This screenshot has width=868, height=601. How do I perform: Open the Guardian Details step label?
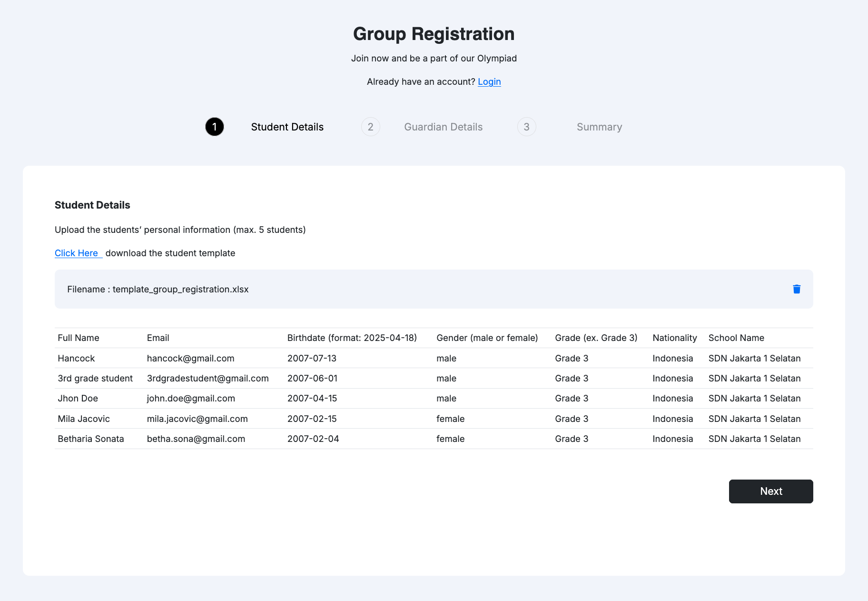point(443,127)
